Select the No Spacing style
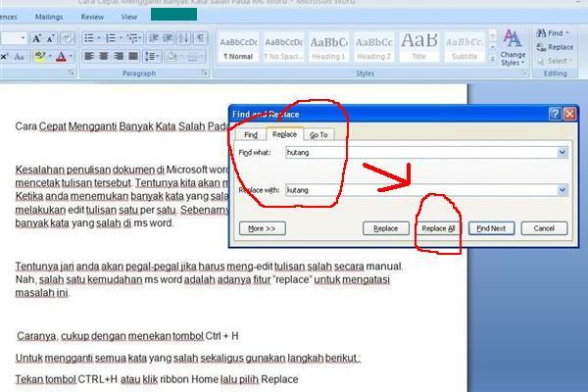This screenshot has height=392, width=588. [x=284, y=47]
